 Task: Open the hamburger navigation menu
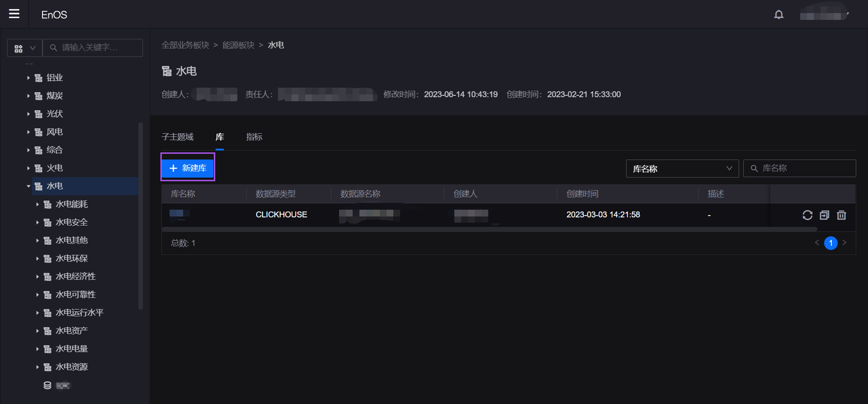pyautogui.click(x=14, y=14)
